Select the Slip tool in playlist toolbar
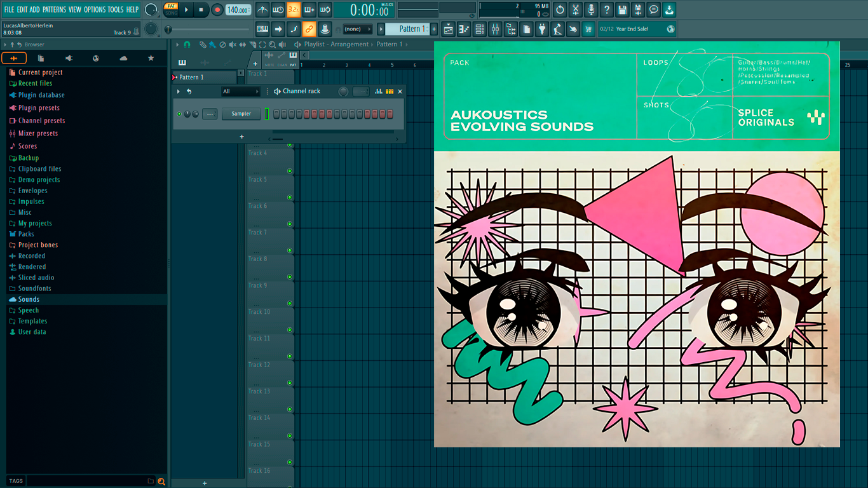 pos(243,44)
